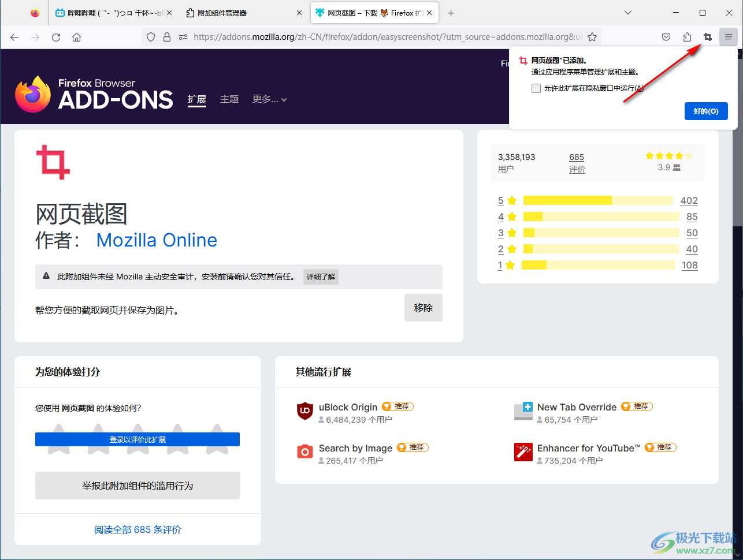Viewport: 743px width, 560px height.
Task: Open the Firefox home page
Action: tap(76, 37)
